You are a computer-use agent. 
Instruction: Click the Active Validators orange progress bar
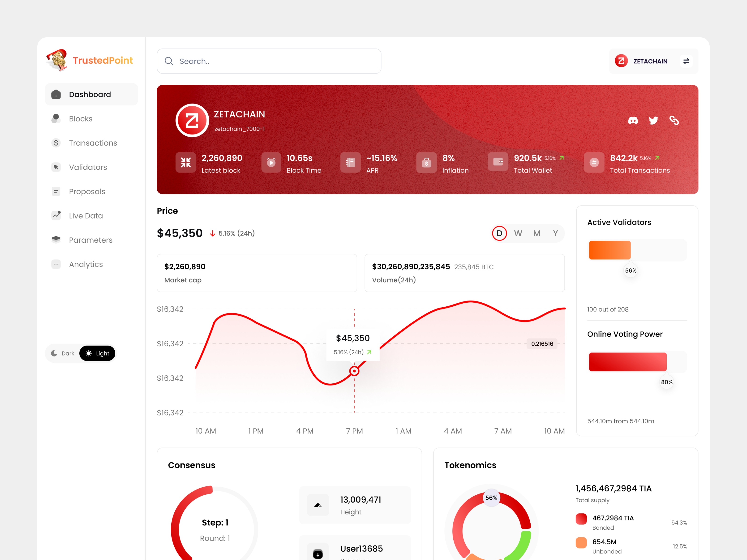coord(610,250)
